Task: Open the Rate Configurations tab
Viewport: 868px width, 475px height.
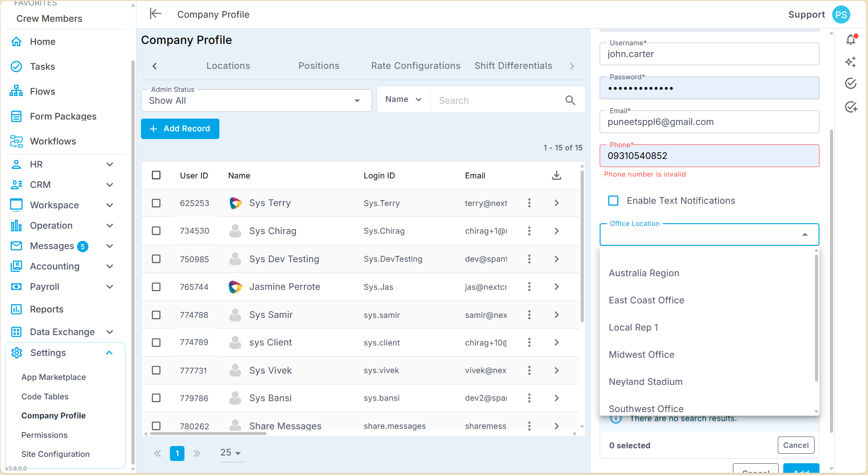Action: [x=416, y=66]
